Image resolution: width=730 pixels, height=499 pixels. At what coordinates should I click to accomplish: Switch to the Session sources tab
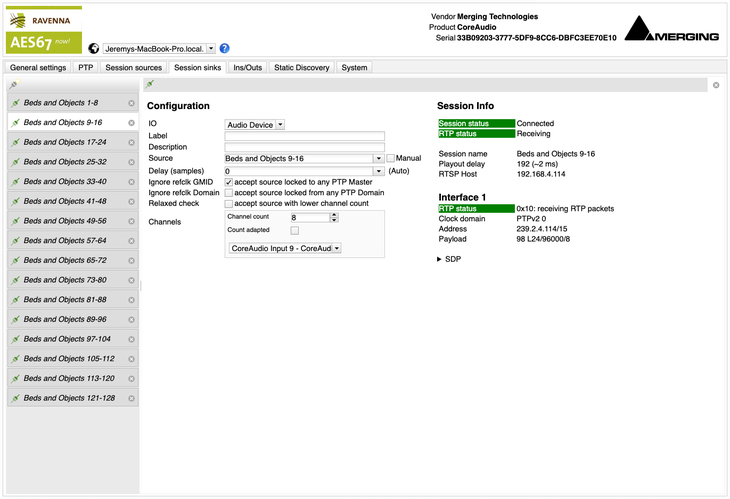pos(133,68)
